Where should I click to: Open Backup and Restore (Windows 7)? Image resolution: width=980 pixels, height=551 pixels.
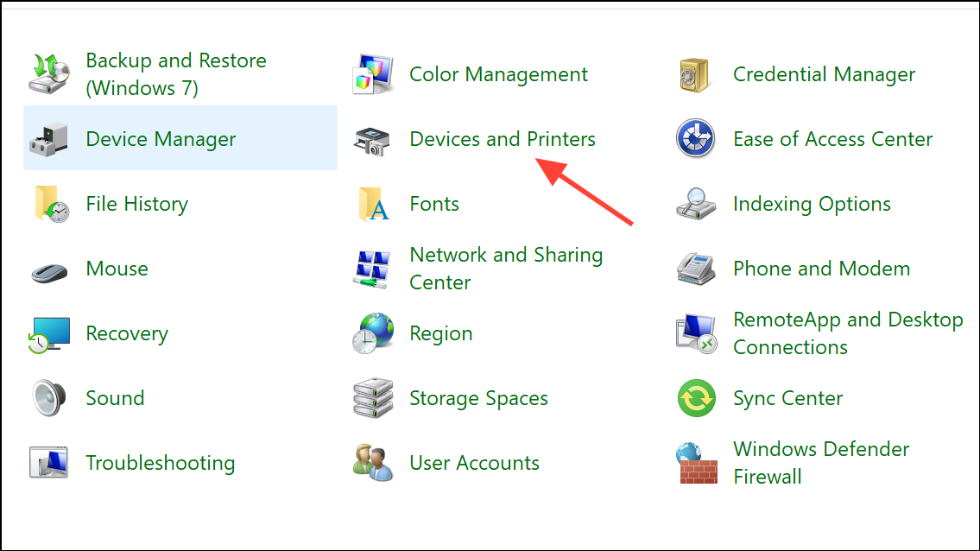tap(175, 73)
